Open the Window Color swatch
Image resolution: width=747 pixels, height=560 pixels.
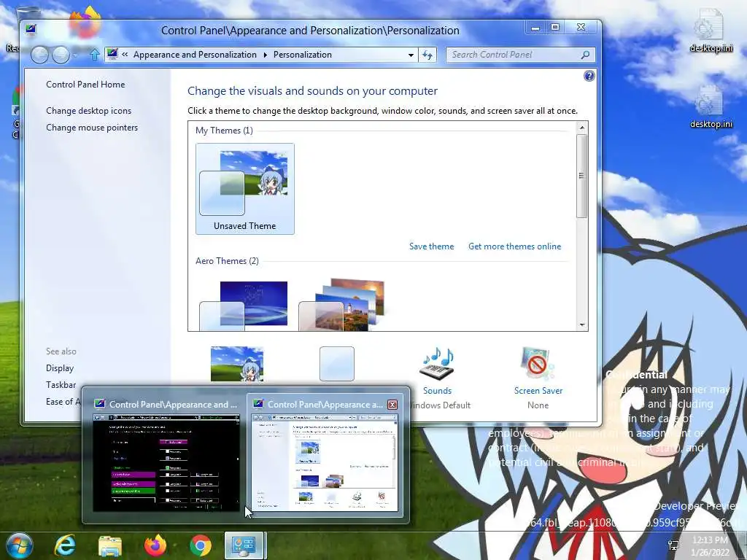click(337, 364)
